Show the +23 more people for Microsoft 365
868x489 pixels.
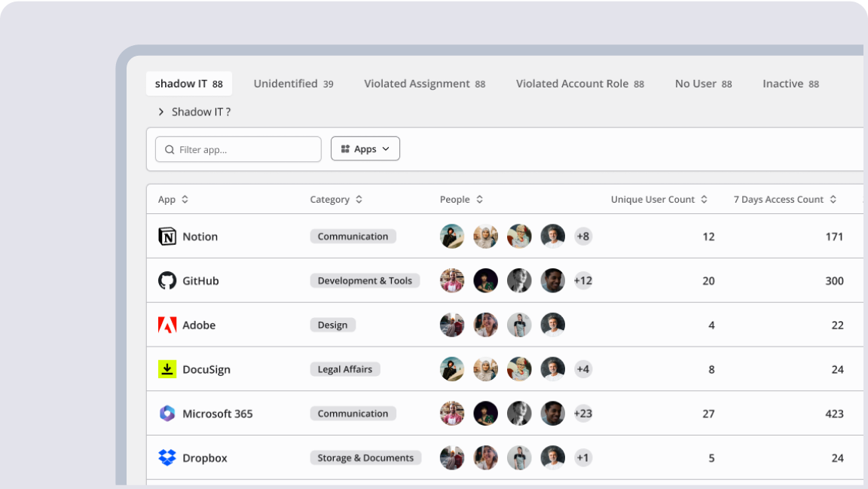click(582, 414)
